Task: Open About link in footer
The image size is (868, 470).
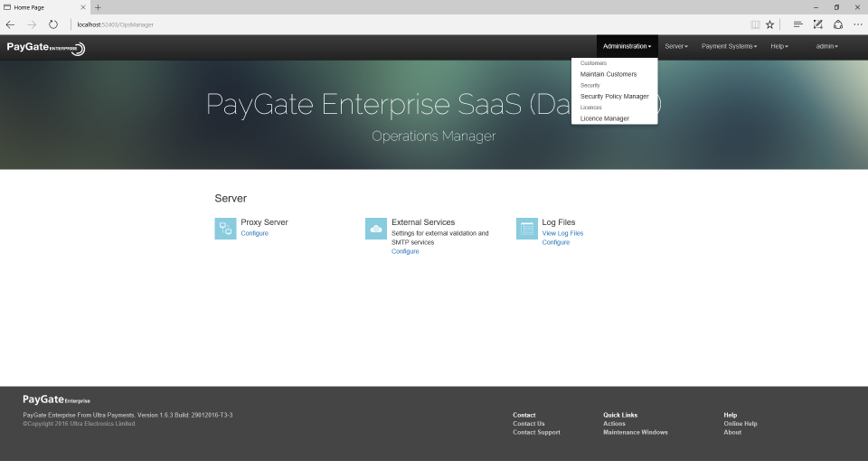Action: coord(732,432)
